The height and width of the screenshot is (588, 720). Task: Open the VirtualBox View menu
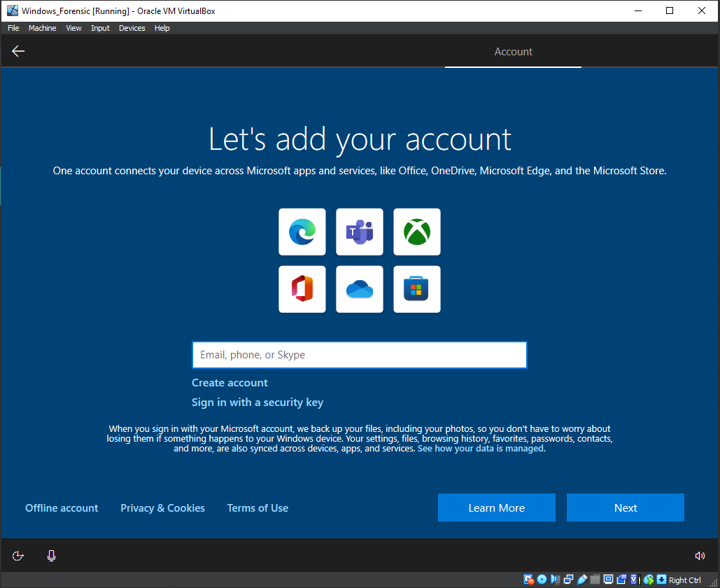coord(73,28)
